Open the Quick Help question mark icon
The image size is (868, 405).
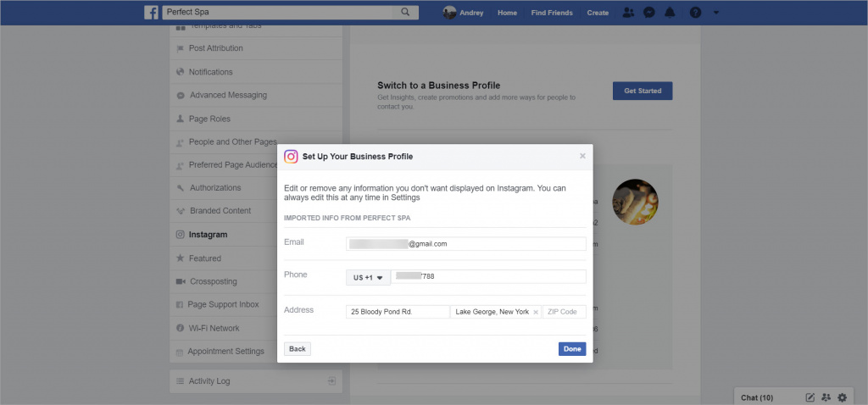click(695, 12)
